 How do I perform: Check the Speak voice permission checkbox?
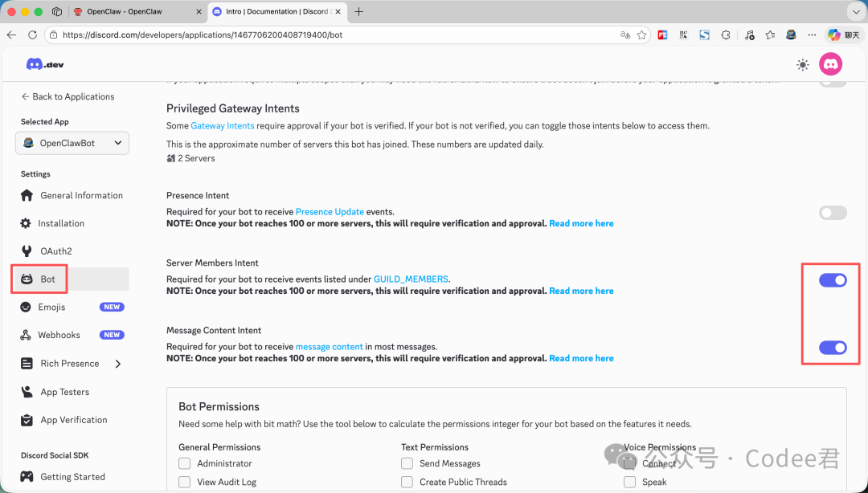pyautogui.click(x=629, y=482)
